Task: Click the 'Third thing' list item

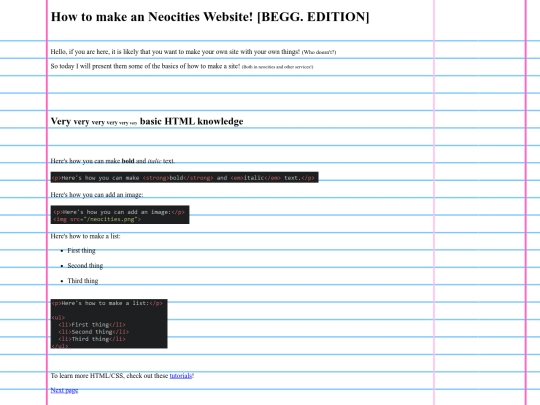Action: [83, 281]
